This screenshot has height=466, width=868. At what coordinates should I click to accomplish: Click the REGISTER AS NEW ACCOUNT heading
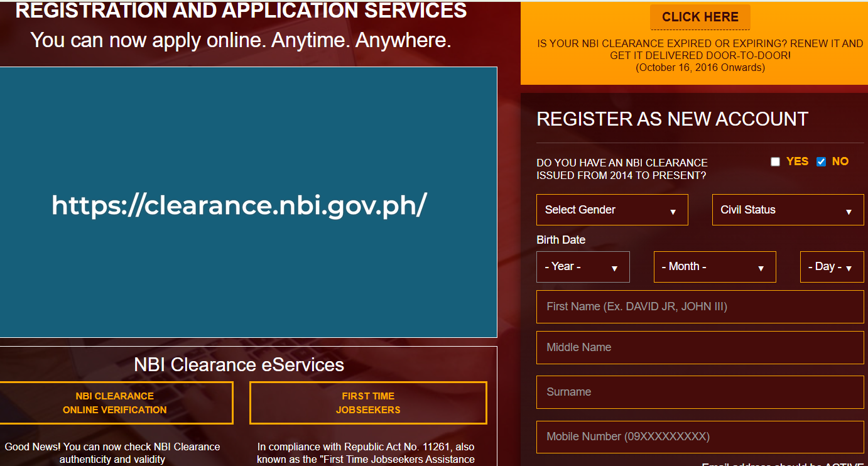click(x=672, y=118)
